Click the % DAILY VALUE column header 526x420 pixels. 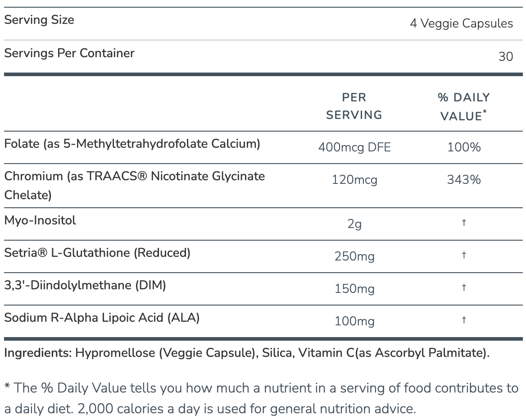464,107
